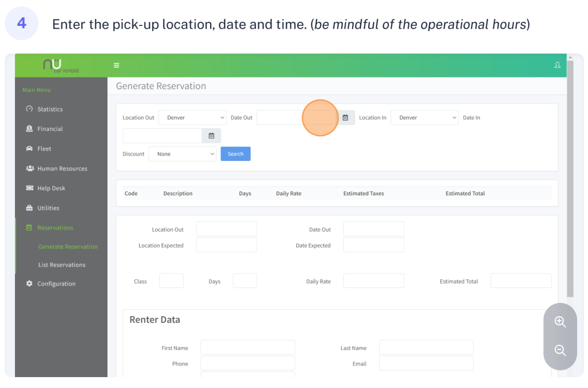Open the user profile icon
This screenshot has height=388, width=588.
(x=557, y=66)
